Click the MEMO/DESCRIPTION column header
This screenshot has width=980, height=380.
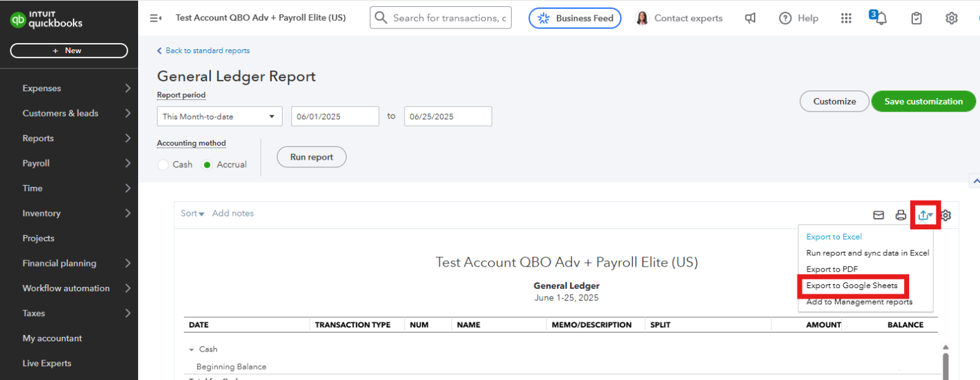591,325
